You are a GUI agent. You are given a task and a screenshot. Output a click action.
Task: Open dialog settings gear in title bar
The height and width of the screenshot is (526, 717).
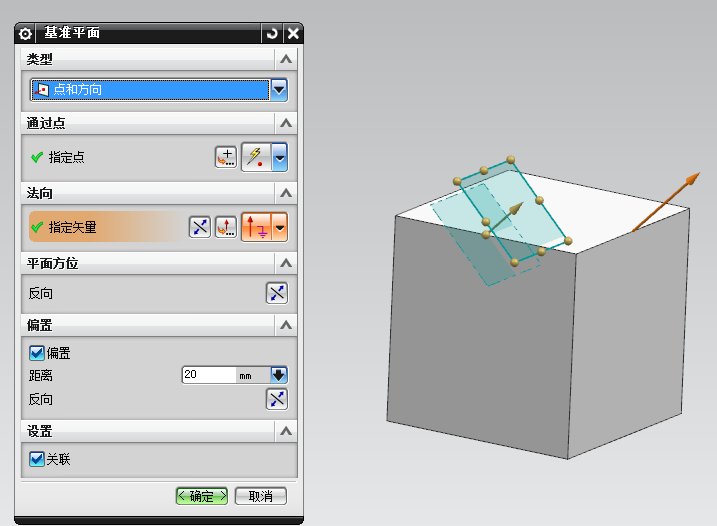pyautogui.click(x=25, y=34)
